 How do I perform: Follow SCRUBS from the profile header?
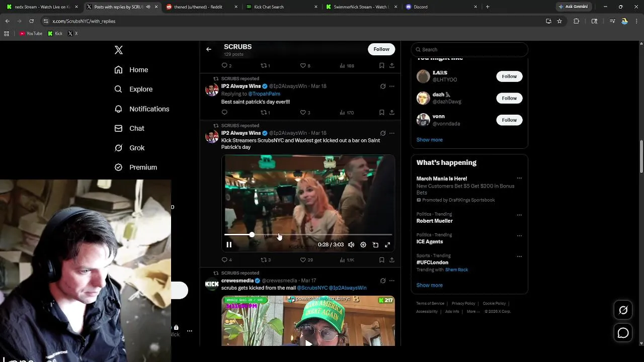coord(381,49)
